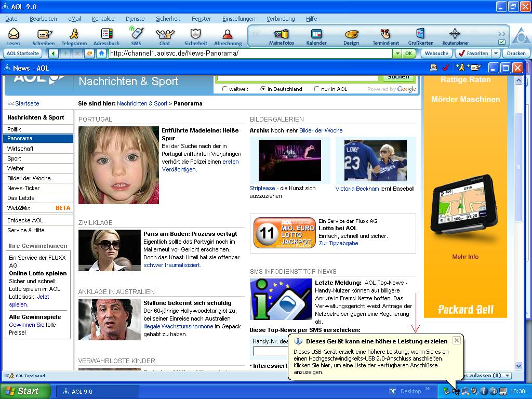Select the 'nur in AOL' search option
Viewport: 532px width, 399px height.
[x=316, y=89]
